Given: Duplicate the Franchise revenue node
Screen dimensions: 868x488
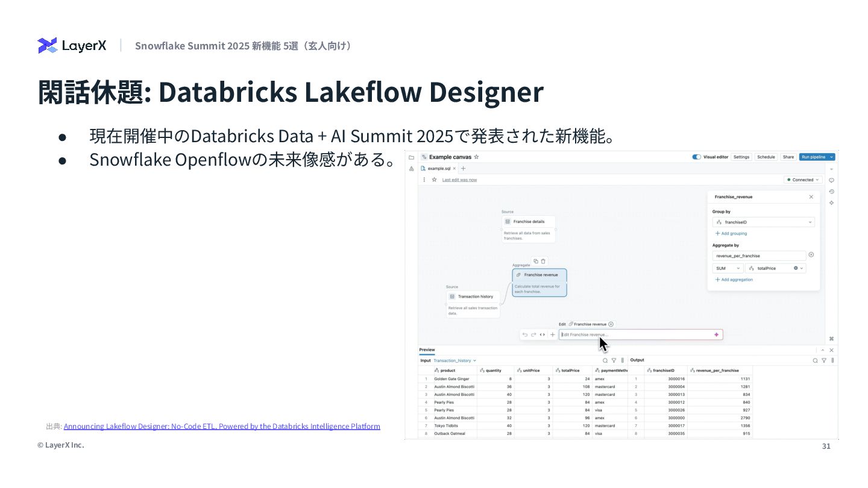Looking at the screenshot, I should click(536, 261).
